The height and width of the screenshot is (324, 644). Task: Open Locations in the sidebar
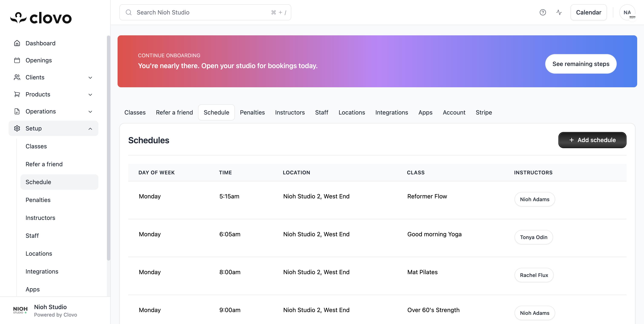coord(59,254)
